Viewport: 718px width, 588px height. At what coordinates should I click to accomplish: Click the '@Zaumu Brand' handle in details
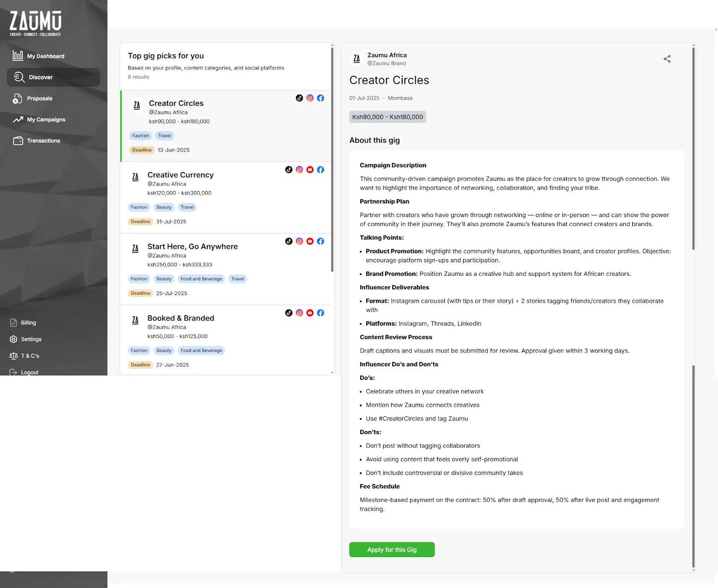386,63
